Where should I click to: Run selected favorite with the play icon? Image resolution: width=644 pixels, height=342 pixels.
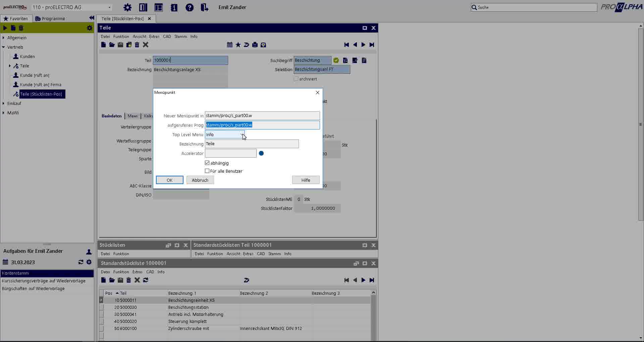click(x=5, y=28)
